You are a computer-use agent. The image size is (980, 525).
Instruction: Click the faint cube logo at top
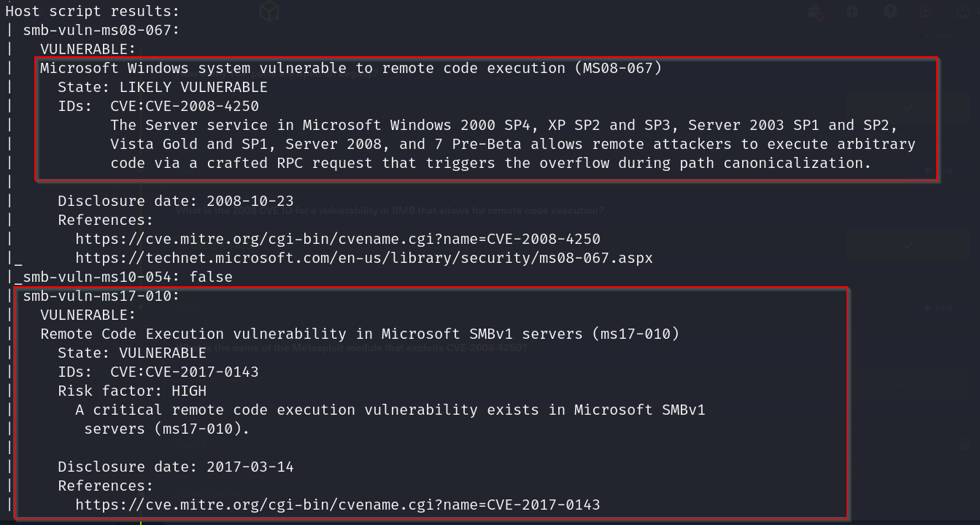click(x=270, y=11)
